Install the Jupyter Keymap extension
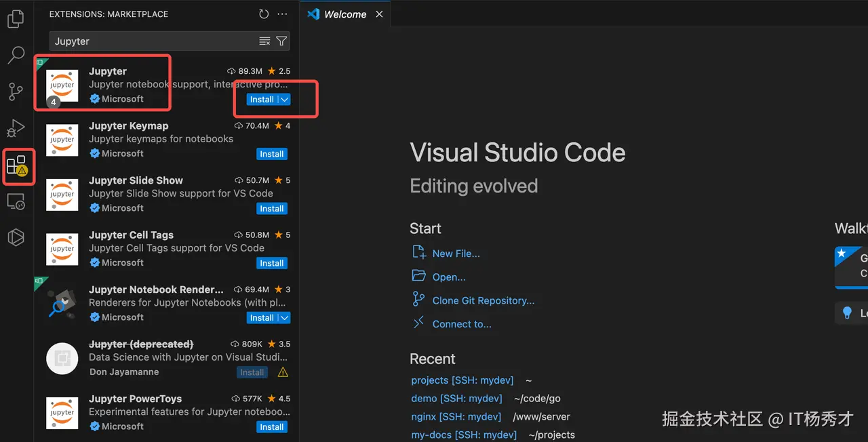The image size is (868, 442). [x=272, y=155]
